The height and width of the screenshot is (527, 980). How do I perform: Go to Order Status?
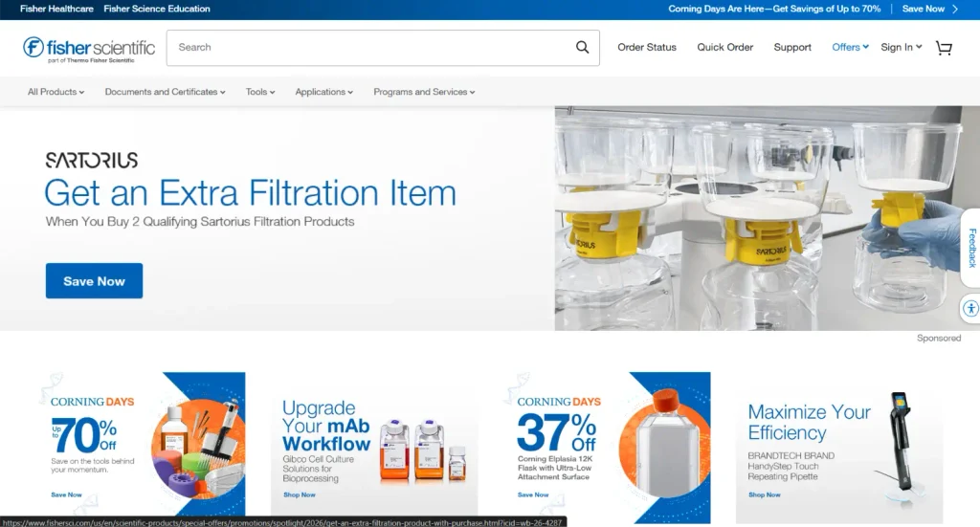coord(647,48)
